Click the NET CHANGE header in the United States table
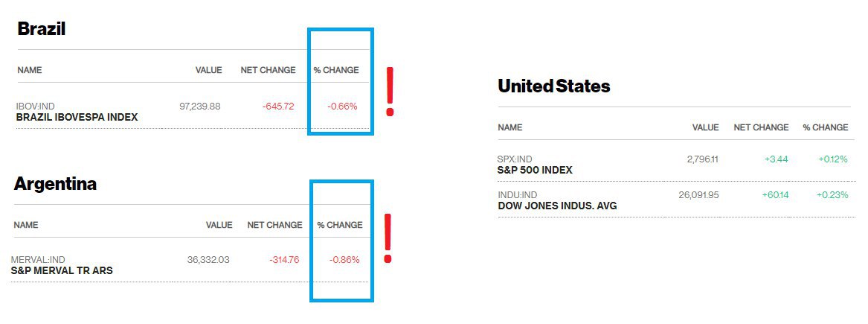Image resolution: width=868 pixels, height=324 pixels. 761,127
